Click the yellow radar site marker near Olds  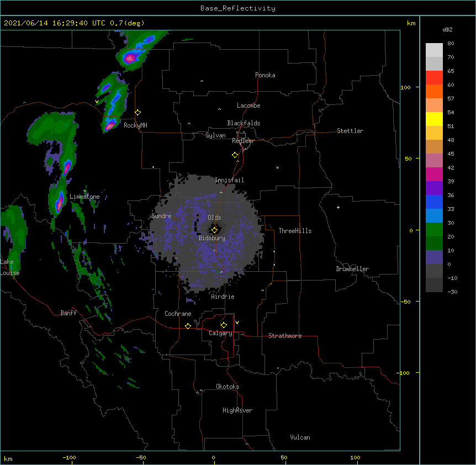tap(214, 230)
